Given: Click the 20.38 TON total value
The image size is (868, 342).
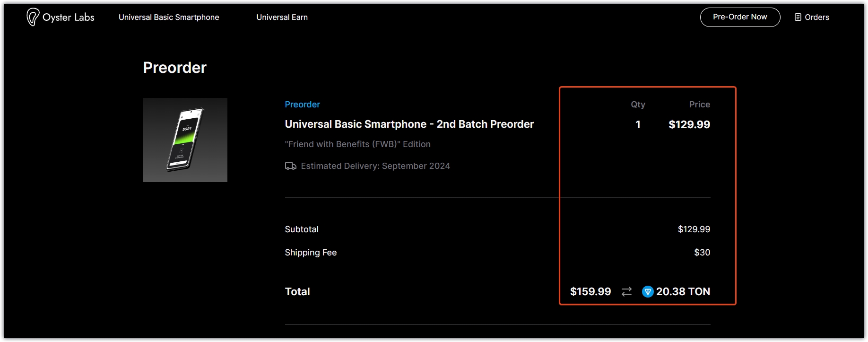Looking at the screenshot, I should 683,292.
